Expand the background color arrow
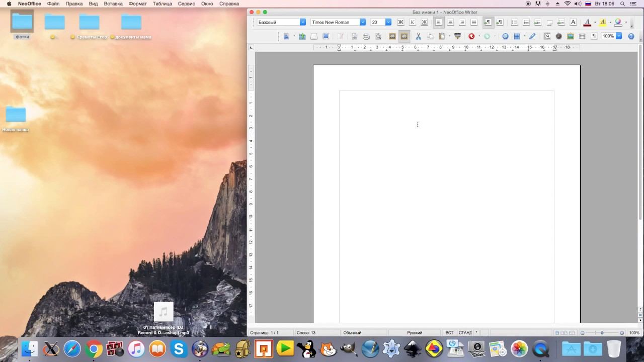This screenshot has height=362, width=644. click(x=625, y=22)
